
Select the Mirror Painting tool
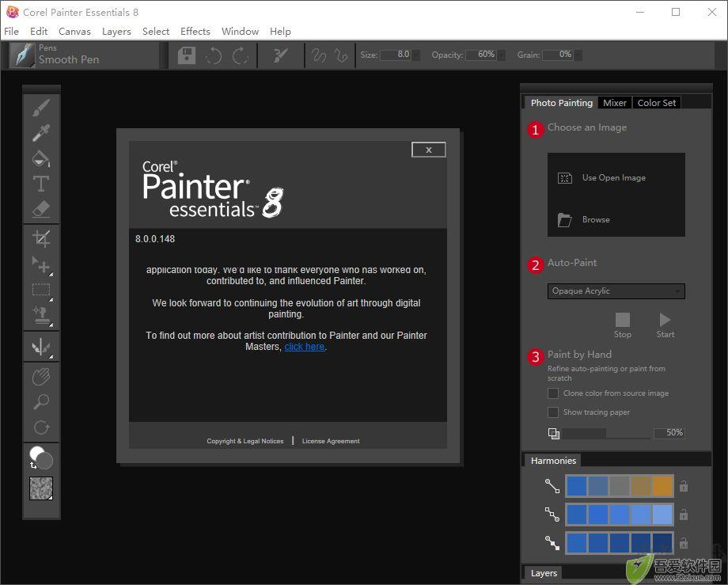pyautogui.click(x=41, y=347)
